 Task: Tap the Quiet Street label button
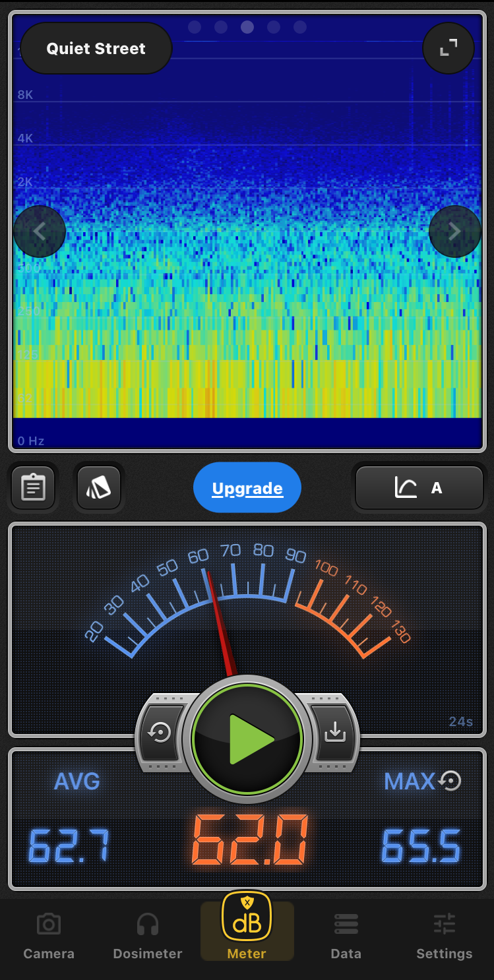pyautogui.click(x=96, y=49)
